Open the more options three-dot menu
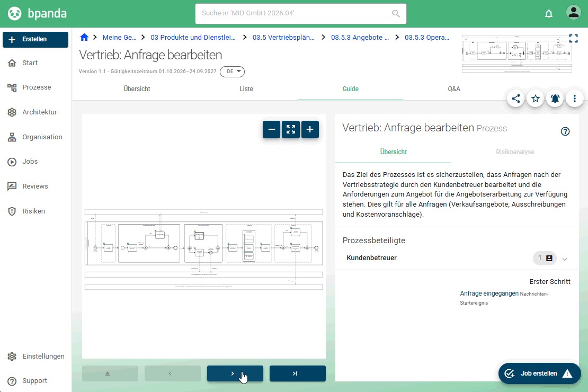 575,99
